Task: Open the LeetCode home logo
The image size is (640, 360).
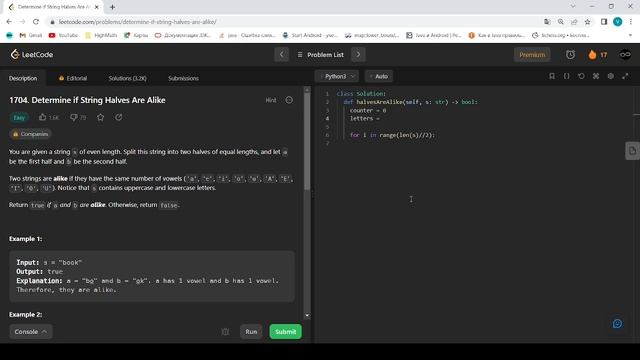Action: pyautogui.click(x=32, y=55)
